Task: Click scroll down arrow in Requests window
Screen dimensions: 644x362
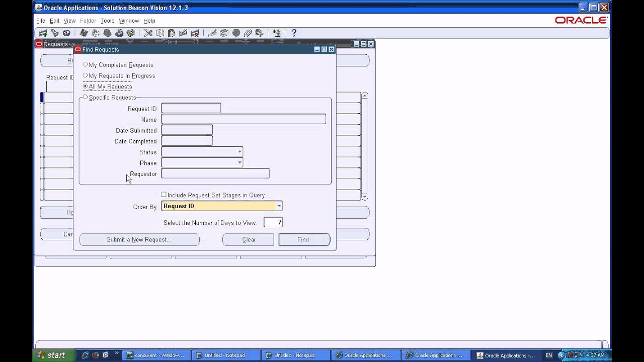Action: click(365, 197)
